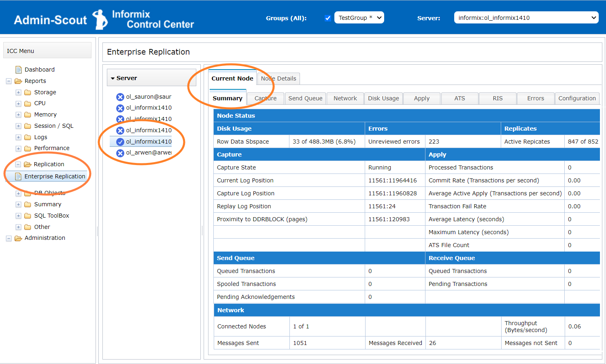This screenshot has height=364, width=606.
Task: Click the Unreviewed errors count 223
Action: [x=434, y=142]
